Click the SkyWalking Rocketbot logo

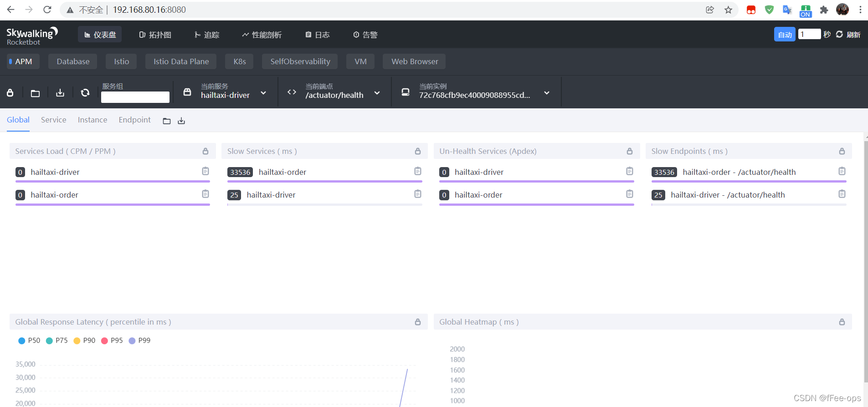pyautogui.click(x=32, y=36)
